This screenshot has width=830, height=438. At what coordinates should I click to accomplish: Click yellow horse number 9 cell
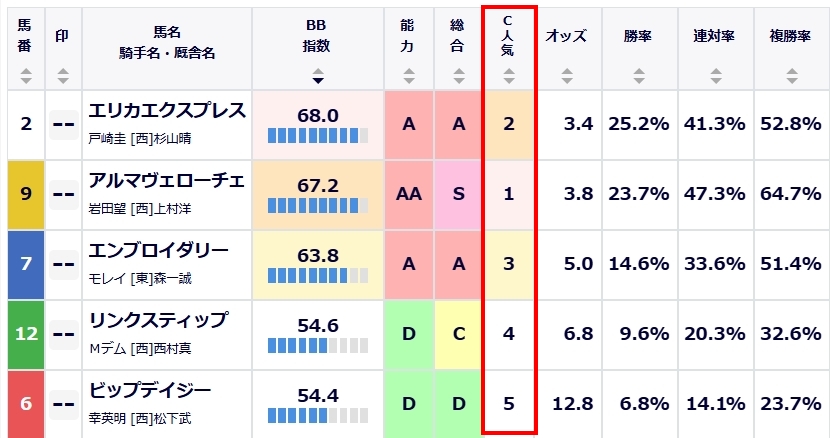[x=26, y=194]
